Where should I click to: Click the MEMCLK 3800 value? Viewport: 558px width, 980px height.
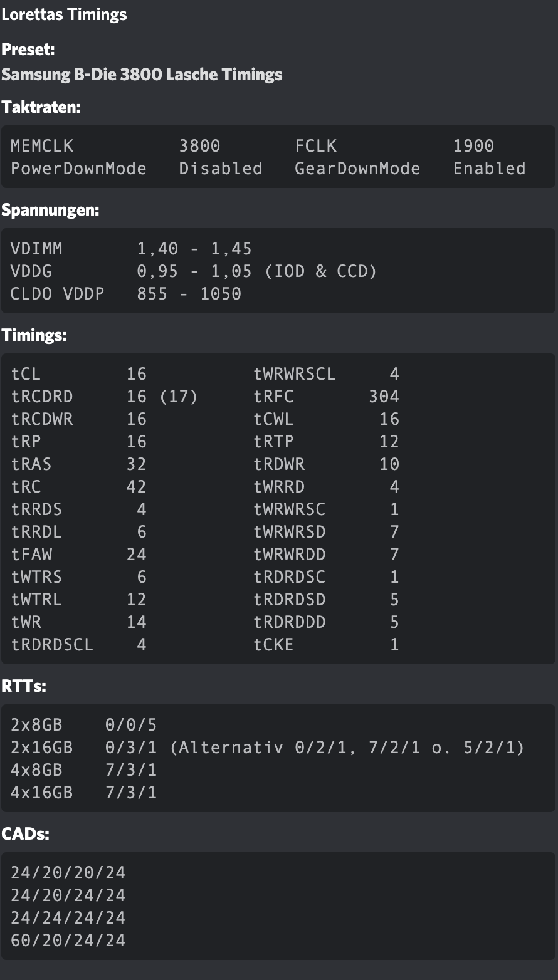[199, 146]
